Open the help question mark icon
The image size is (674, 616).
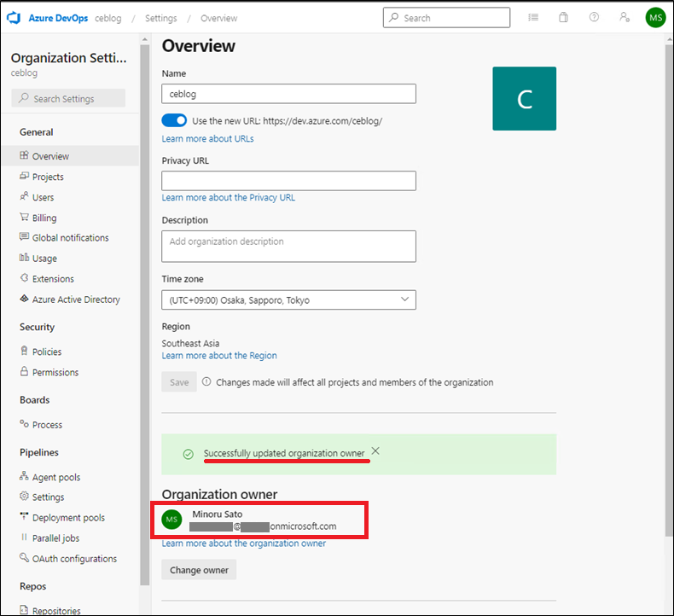tap(594, 17)
